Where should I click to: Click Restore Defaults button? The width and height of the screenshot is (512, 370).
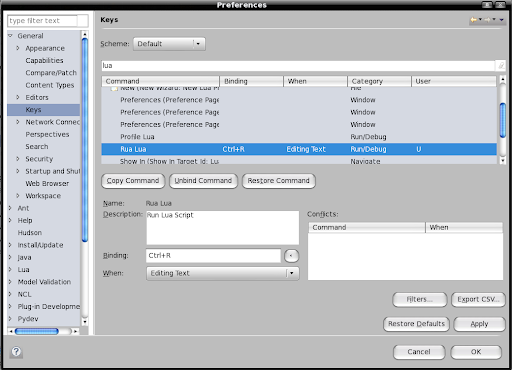coord(416,324)
